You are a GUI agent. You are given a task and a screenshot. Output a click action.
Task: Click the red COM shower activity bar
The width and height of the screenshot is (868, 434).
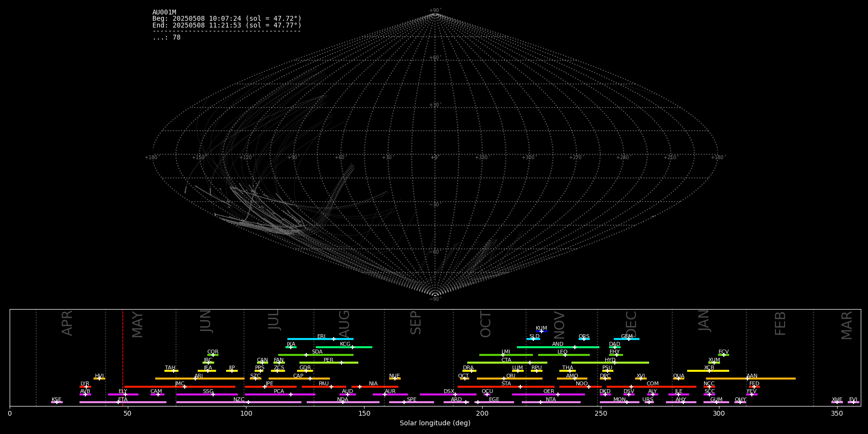[652, 387]
